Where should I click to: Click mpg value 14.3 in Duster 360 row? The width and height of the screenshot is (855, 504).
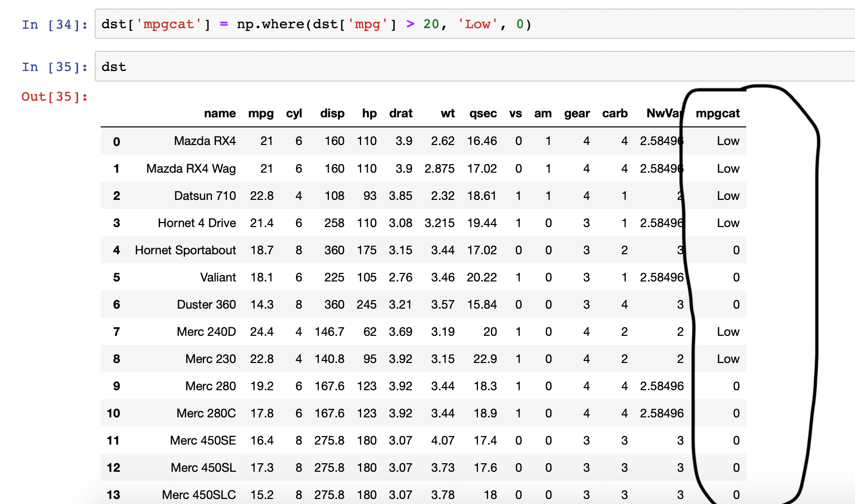(x=262, y=305)
